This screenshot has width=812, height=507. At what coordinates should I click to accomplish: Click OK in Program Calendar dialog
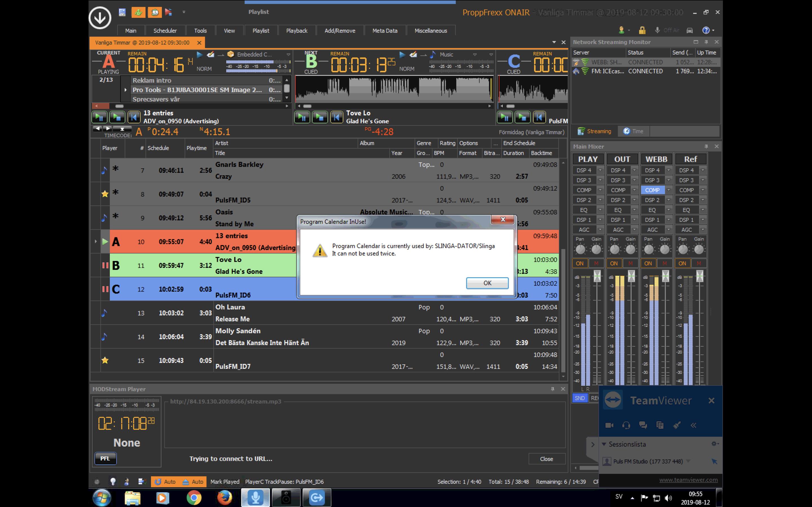click(x=487, y=283)
